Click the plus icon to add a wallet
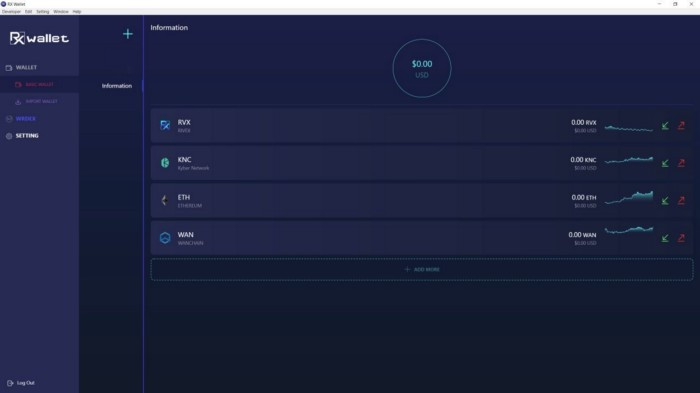Viewport: 700px width, 393px height. coord(128,34)
